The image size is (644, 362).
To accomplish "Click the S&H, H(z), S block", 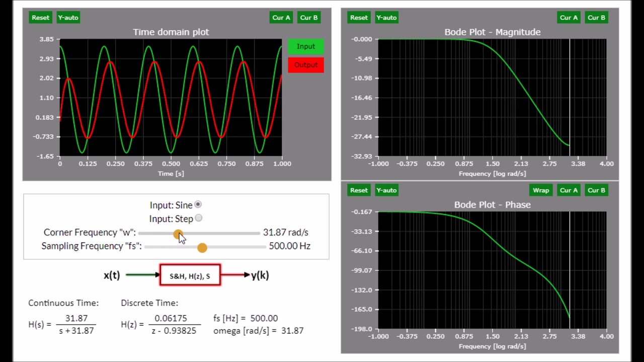I will click(190, 275).
